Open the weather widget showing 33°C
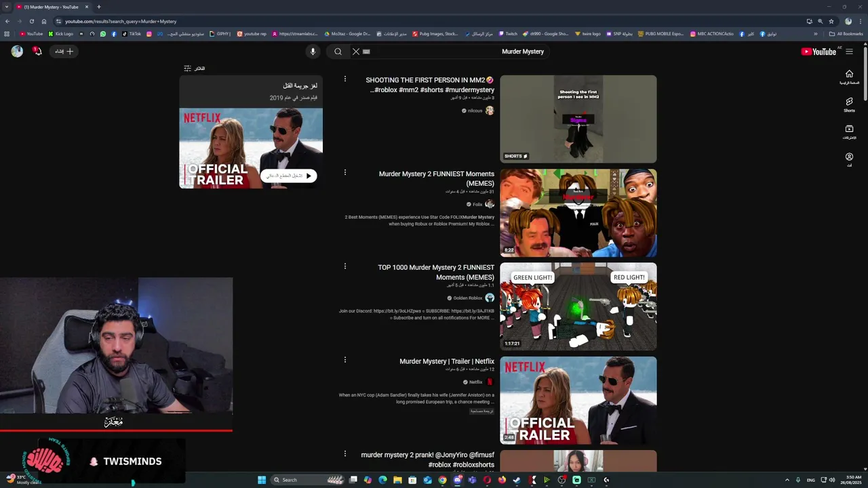The width and height of the screenshot is (868, 488). (22, 480)
